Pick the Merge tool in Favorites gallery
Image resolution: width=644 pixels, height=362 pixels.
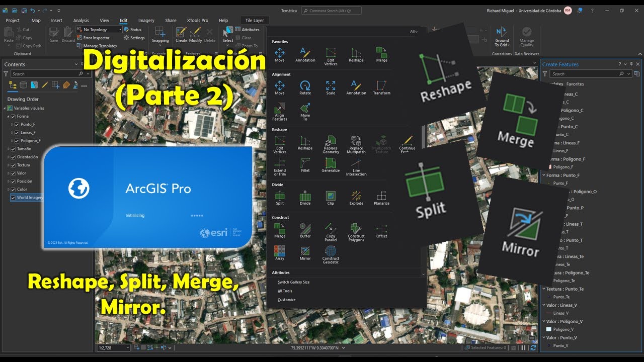pos(381,55)
